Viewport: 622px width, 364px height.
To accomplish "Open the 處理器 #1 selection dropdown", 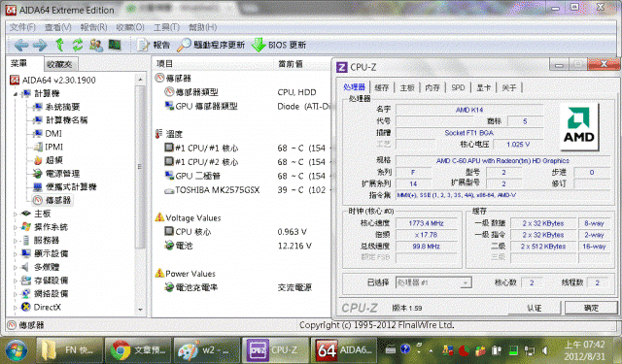I will (x=433, y=282).
